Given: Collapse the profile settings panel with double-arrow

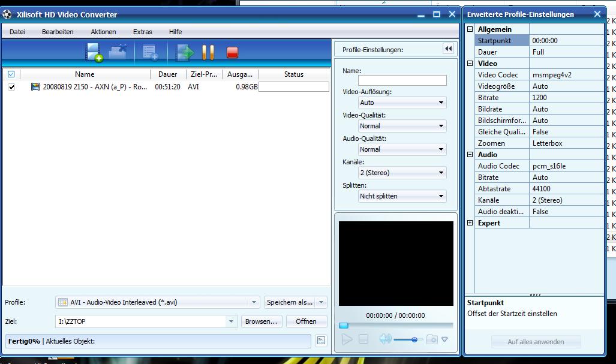Looking at the screenshot, I should click(x=448, y=49).
